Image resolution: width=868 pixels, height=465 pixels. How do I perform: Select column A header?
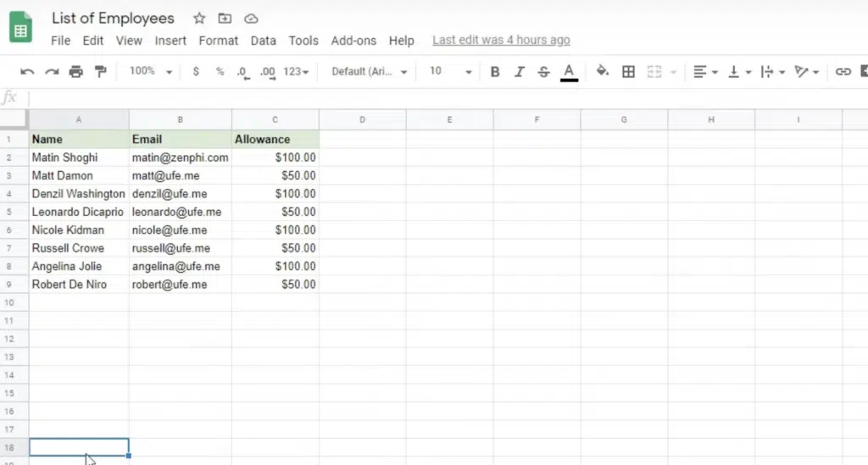[79, 119]
